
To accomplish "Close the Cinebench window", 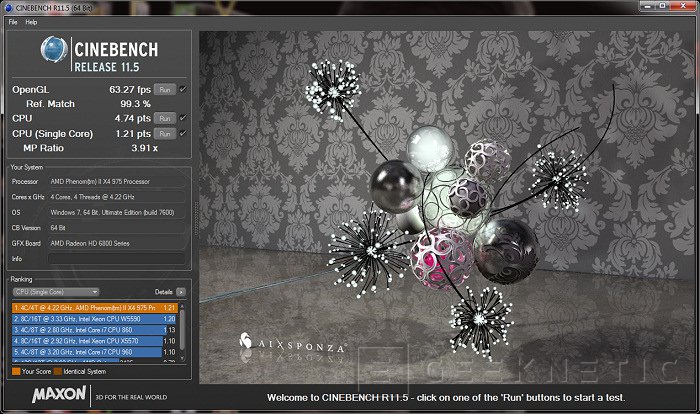I will [683, 6].
